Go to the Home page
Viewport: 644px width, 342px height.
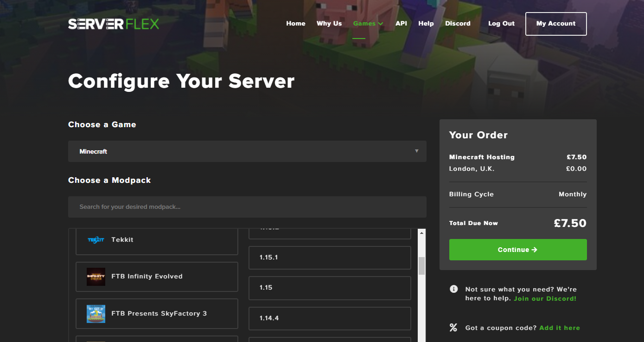296,24
